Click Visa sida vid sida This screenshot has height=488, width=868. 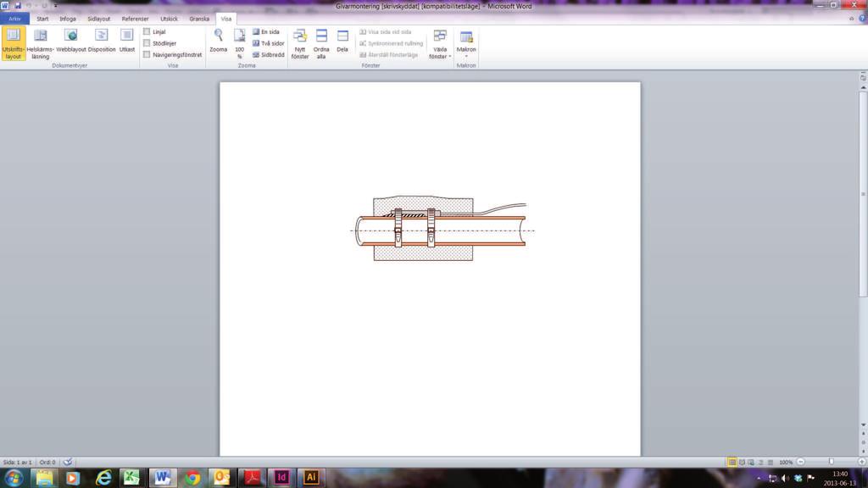(386, 32)
